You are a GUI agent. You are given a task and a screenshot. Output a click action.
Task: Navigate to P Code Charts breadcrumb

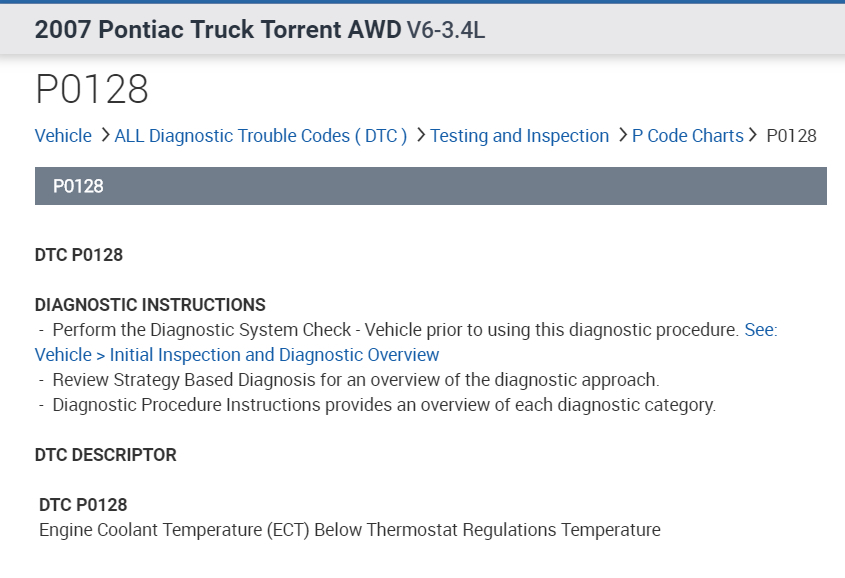coord(687,136)
